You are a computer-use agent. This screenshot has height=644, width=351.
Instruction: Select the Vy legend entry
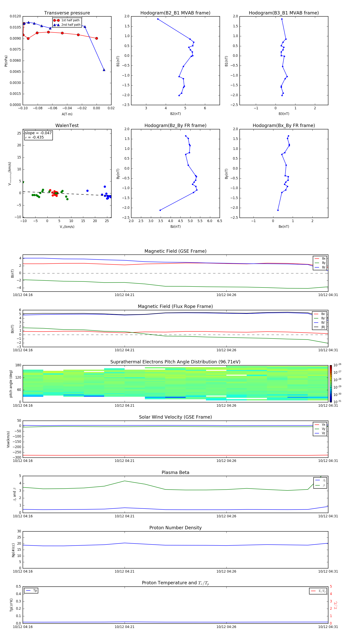pos(320,429)
